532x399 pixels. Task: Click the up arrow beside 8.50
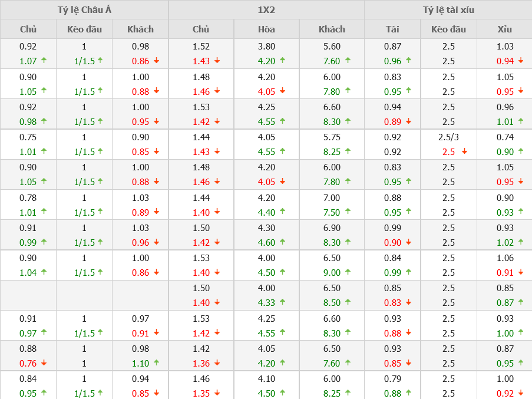(x=348, y=302)
